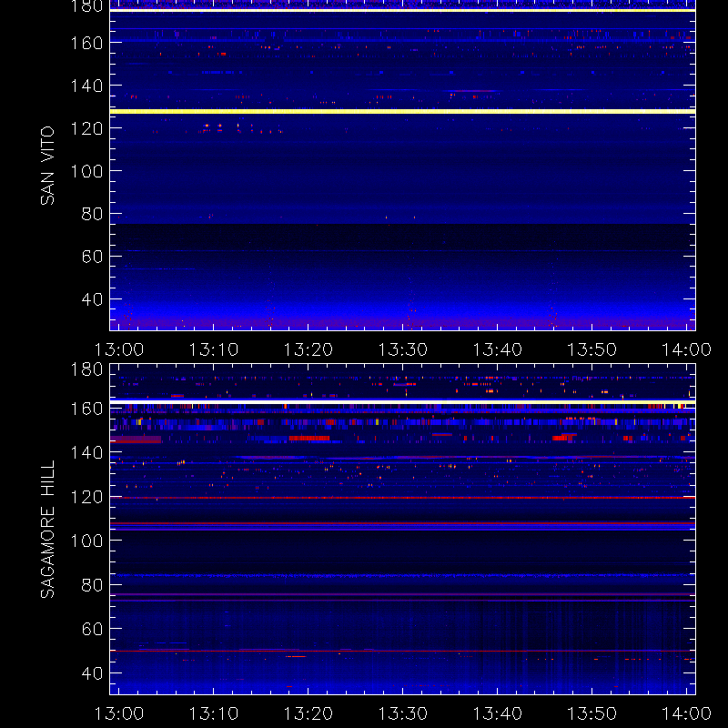
Task: Click the white band in Sagamore Hill spectrogram
Action: coord(402,401)
